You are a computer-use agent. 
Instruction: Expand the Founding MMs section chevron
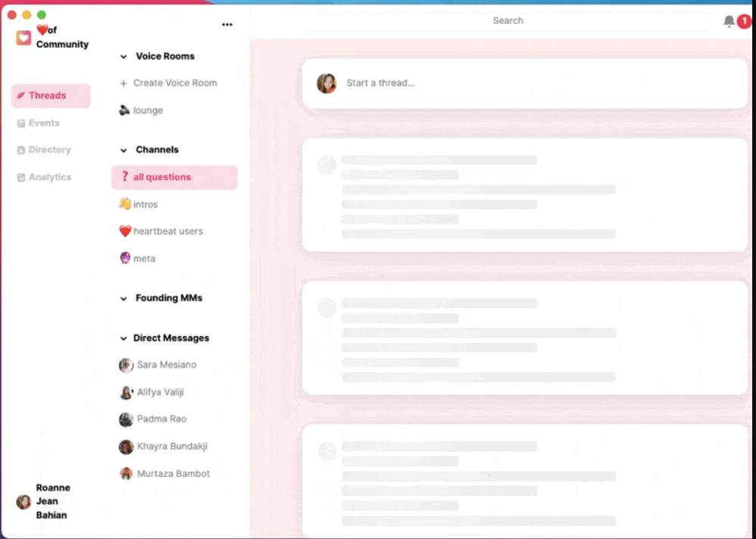(x=123, y=298)
